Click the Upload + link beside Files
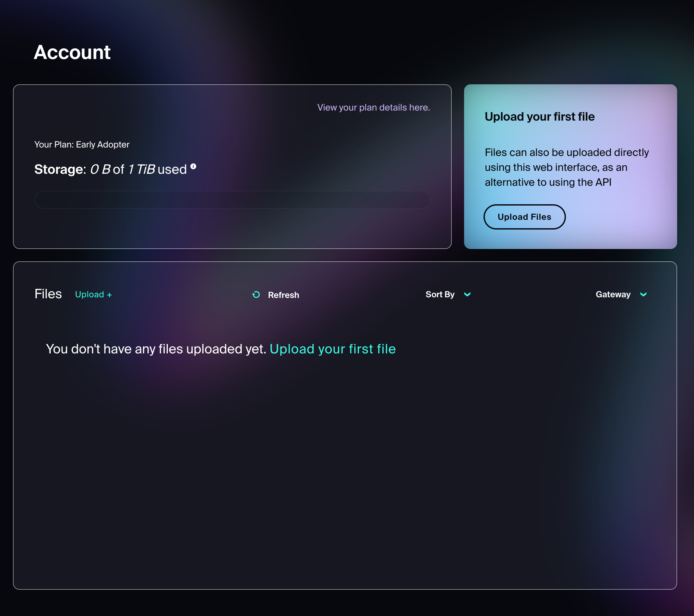 [x=93, y=295]
